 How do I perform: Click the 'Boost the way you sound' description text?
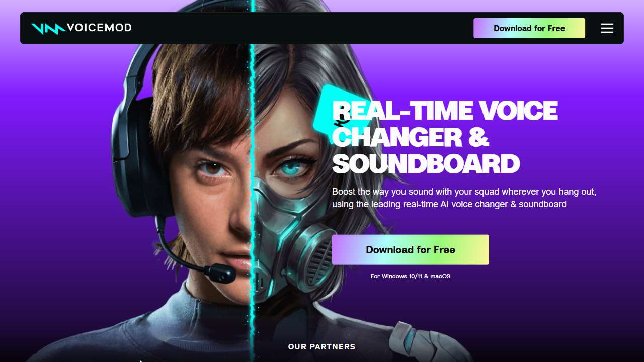tap(464, 198)
